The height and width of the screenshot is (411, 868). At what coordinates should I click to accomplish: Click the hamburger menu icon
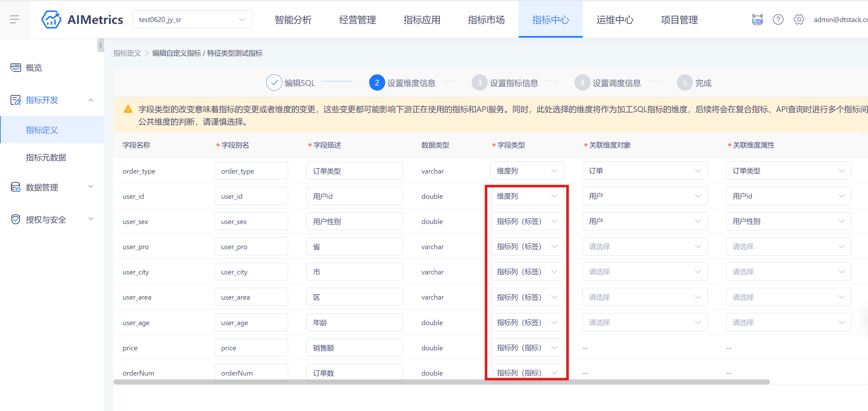(x=14, y=19)
